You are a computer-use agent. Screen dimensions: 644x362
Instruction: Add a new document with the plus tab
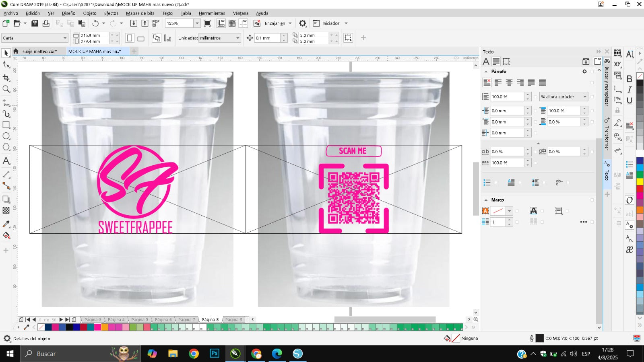134,51
